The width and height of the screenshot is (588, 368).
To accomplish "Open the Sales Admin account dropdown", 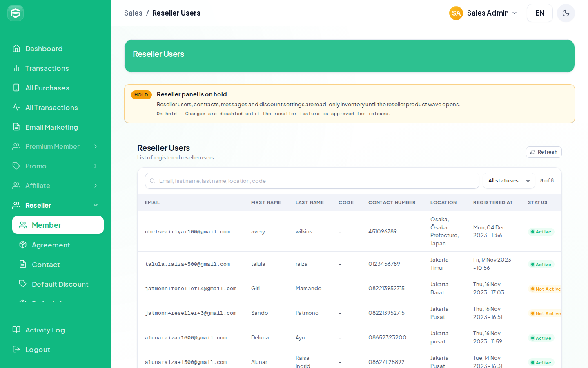I will pos(483,13).
